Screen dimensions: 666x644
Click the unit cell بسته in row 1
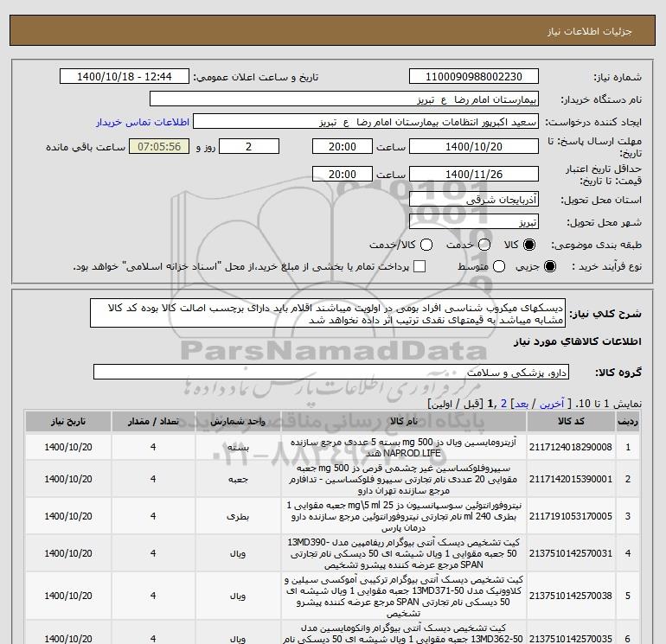(238, 448)
